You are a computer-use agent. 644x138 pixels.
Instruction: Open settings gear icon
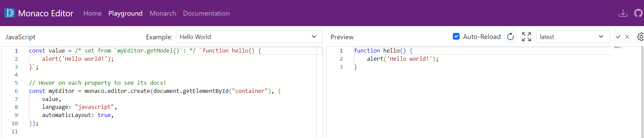pos(640,37)
